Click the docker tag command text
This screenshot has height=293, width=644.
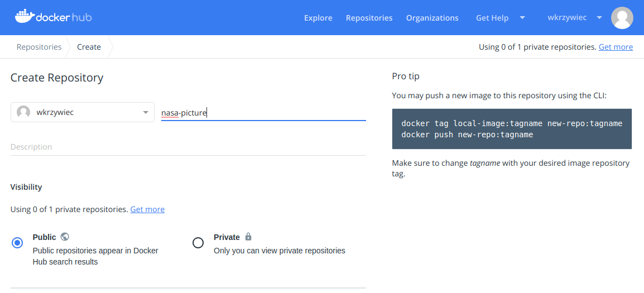click(512, 123)
